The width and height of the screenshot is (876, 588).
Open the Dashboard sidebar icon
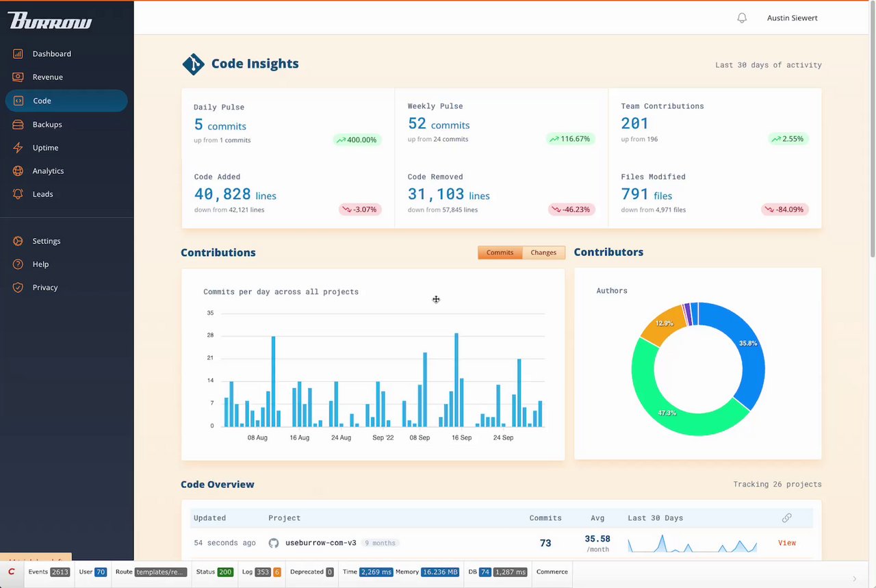(x=18, y=53)
